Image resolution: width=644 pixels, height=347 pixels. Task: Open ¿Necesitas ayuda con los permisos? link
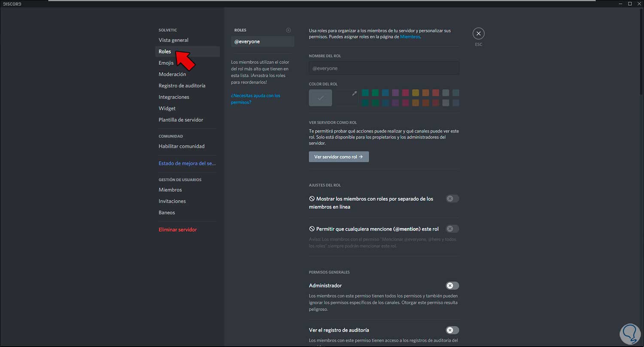[255, 99]
